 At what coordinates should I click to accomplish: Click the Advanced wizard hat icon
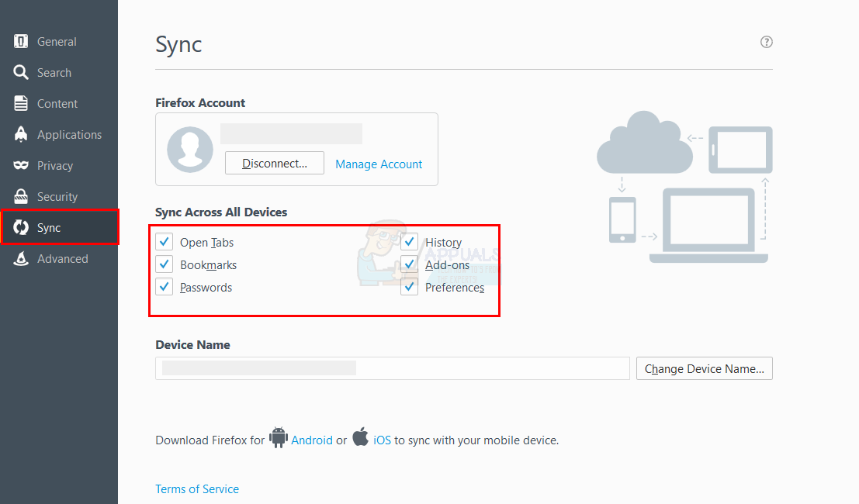[21, 259]
